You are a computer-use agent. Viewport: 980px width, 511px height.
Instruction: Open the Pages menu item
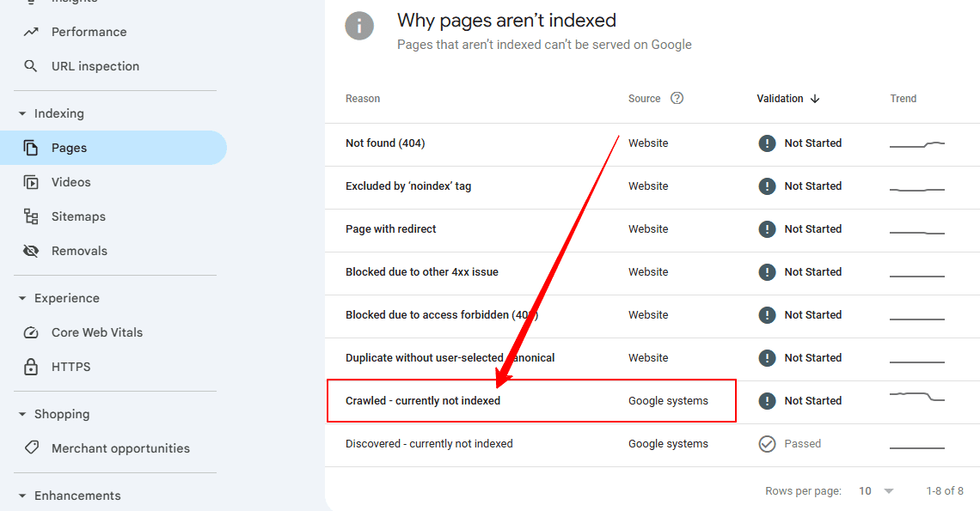(69, 148)
